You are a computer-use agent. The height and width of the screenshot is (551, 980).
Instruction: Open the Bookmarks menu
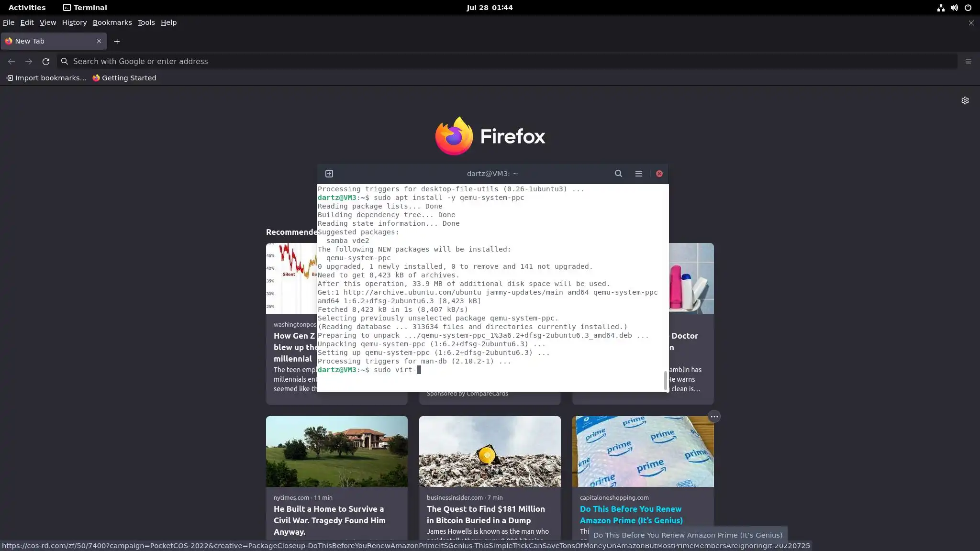(x=112, y=22)
